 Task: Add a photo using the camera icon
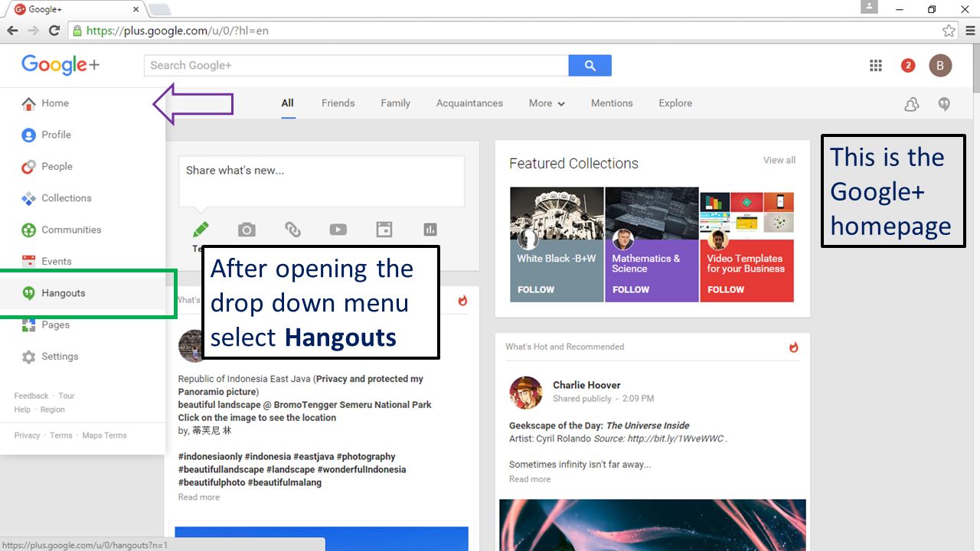coord(247,230)
